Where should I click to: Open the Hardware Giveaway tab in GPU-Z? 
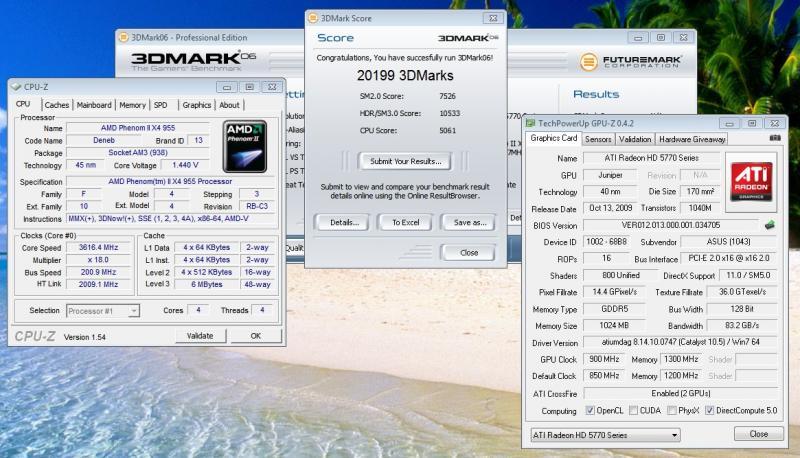click(692, 139)
